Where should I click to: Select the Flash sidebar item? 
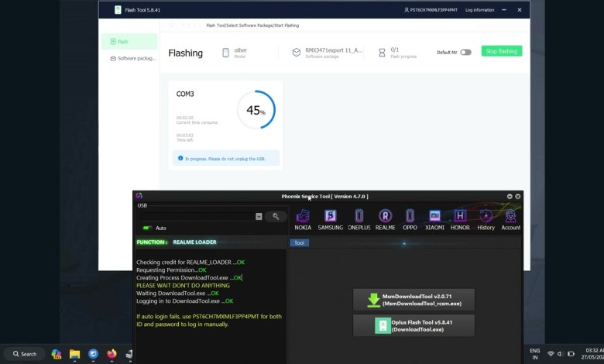pyautogui.click(x=129, y=42)
